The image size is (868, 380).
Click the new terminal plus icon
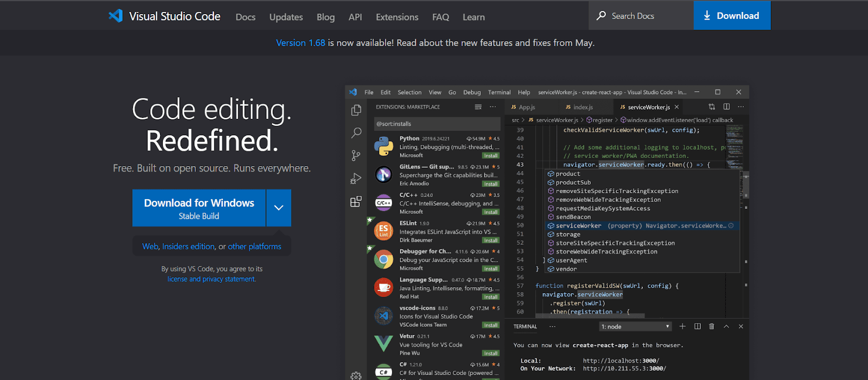click(x=682, y=326)
